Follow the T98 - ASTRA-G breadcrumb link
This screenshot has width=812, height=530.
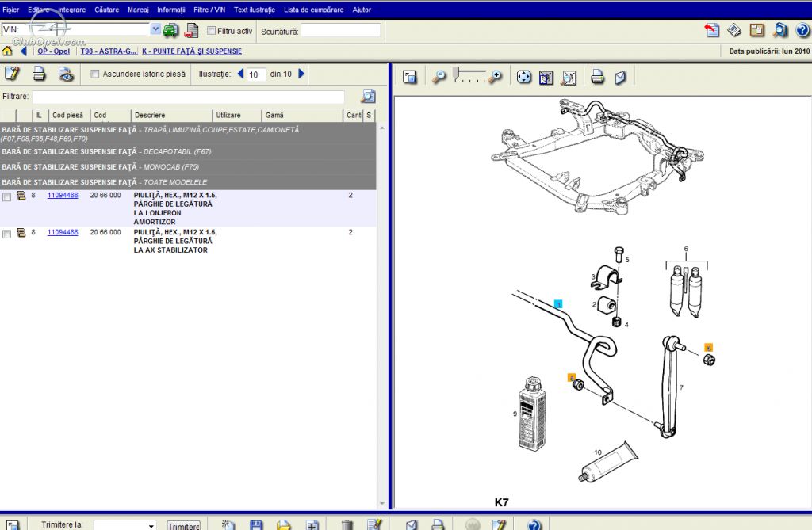109,51
